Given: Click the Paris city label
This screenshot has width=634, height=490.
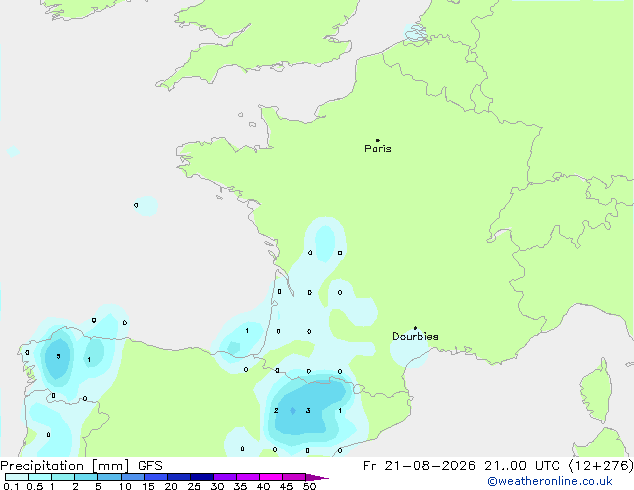Looking at the screenshot, I should pos(378,149).
